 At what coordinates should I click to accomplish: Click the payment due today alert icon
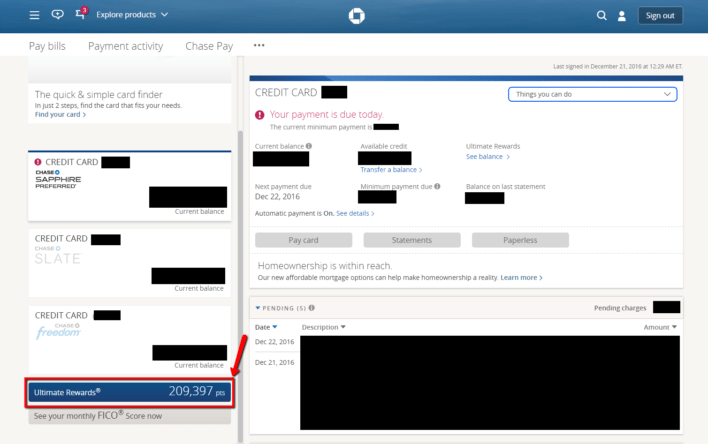tap(260, 115)
